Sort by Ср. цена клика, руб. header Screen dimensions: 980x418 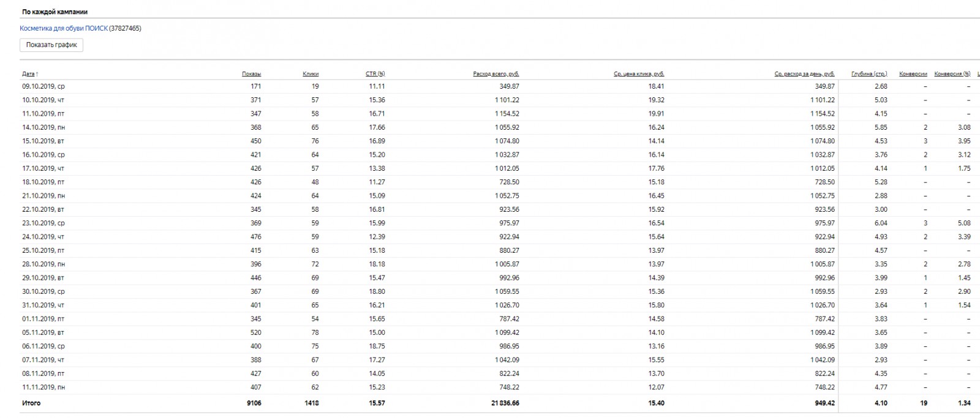coord(639,74)
